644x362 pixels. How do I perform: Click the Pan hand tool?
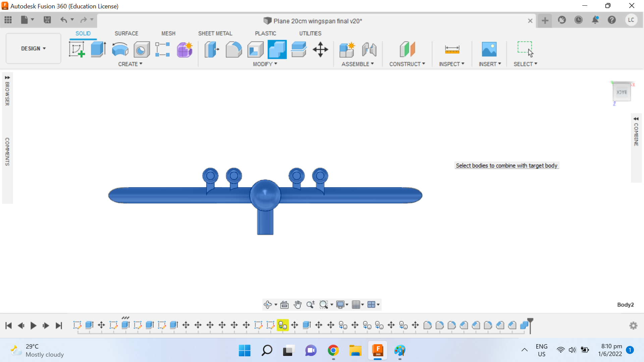pyautogui.click(x=297, y=305)
